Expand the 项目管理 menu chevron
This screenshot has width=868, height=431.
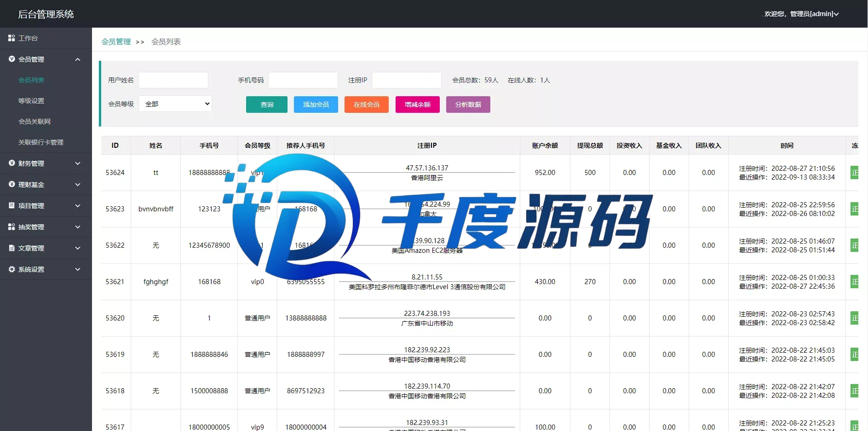coord(78,206)
